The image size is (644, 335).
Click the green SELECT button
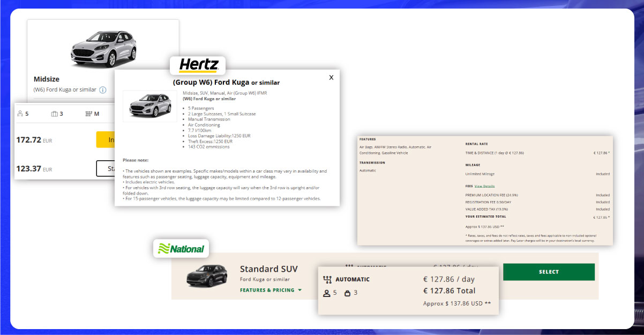tap(549, 272)
